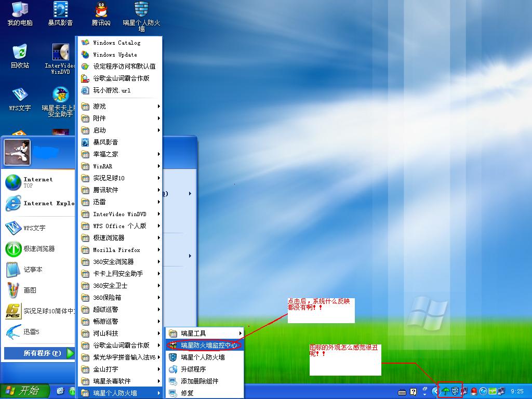
Task: Expand the 实况足球10 folder submenu
Action: [x=120, y=178]
